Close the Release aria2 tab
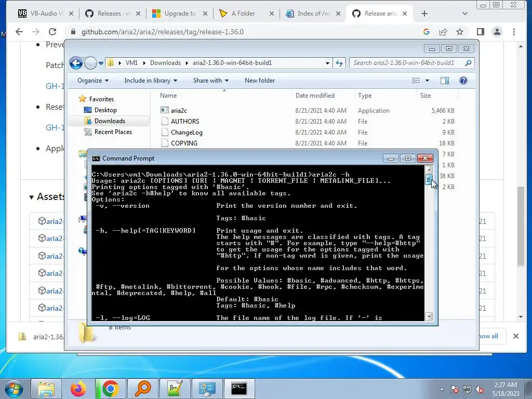Viewport: 532px width, 399px height. click(x=405, y=14)
